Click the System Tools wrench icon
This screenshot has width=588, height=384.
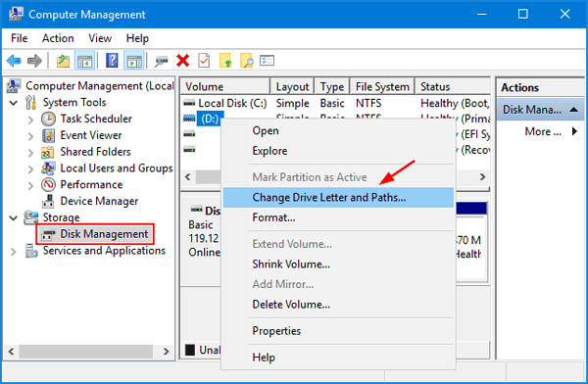(30, 103)
